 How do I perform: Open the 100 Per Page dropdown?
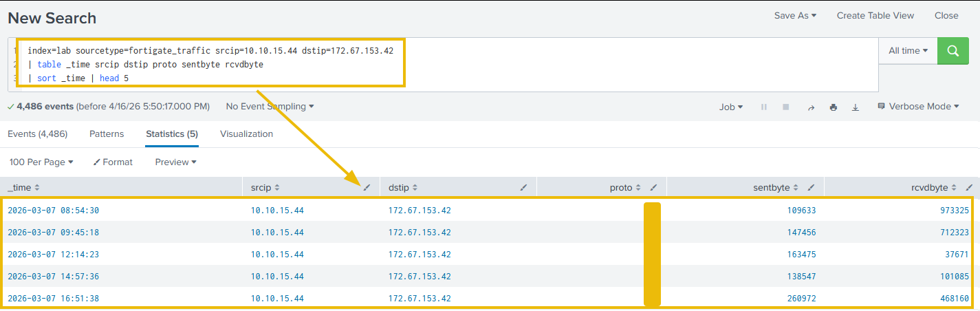(x=41, y=162)
